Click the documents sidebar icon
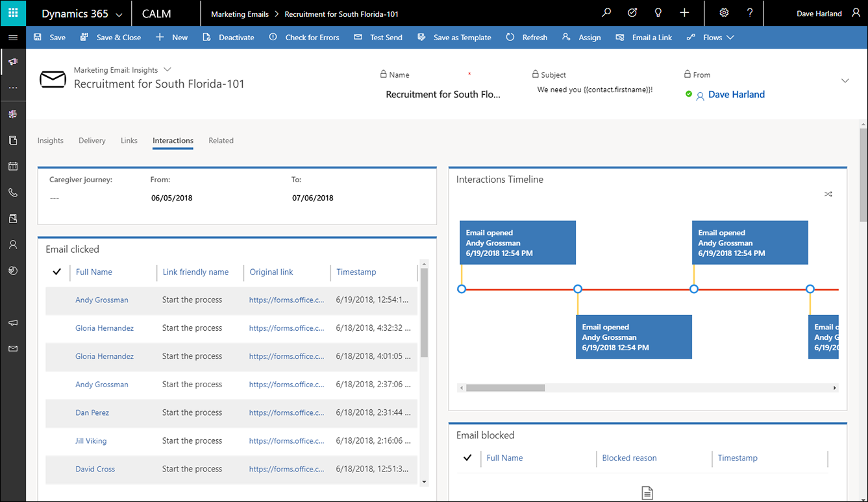This screenshot has width=868, height=502. pyautogui.click(x=13, y=140)
